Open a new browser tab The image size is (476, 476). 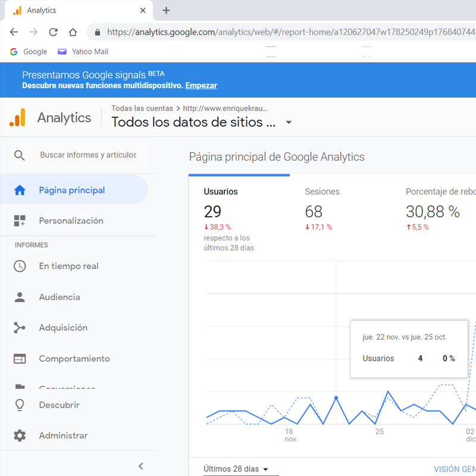click(x=166, y=11)
